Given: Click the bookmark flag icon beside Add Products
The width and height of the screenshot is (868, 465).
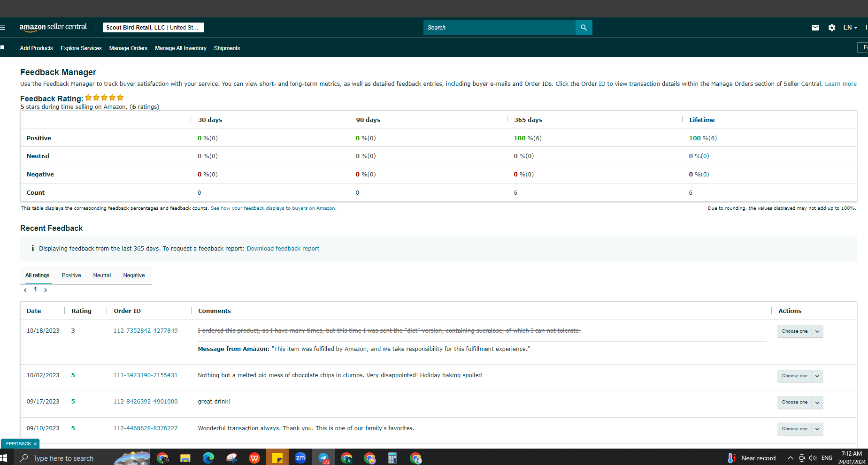Looking at the screenshot, I should coord(2,48).
